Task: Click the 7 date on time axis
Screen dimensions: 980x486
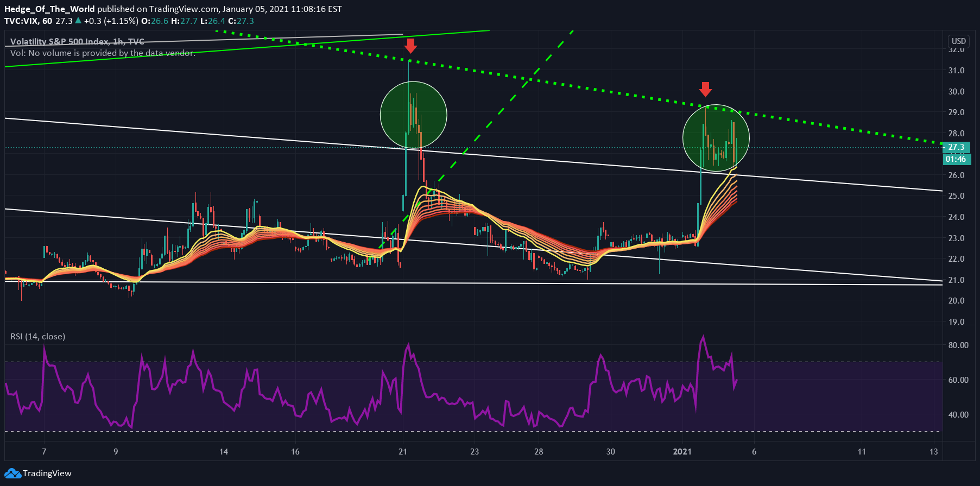Action: (x=44, y=452)
